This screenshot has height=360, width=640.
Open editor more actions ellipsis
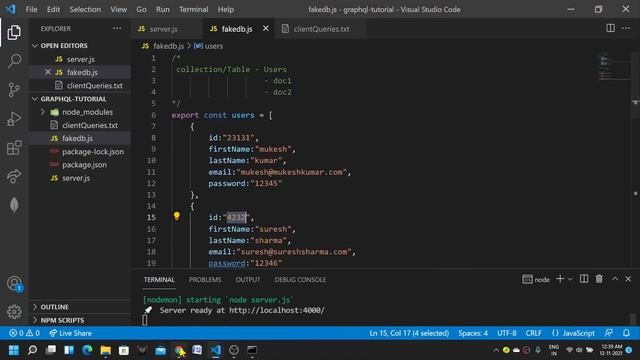[x=626, y=28]
